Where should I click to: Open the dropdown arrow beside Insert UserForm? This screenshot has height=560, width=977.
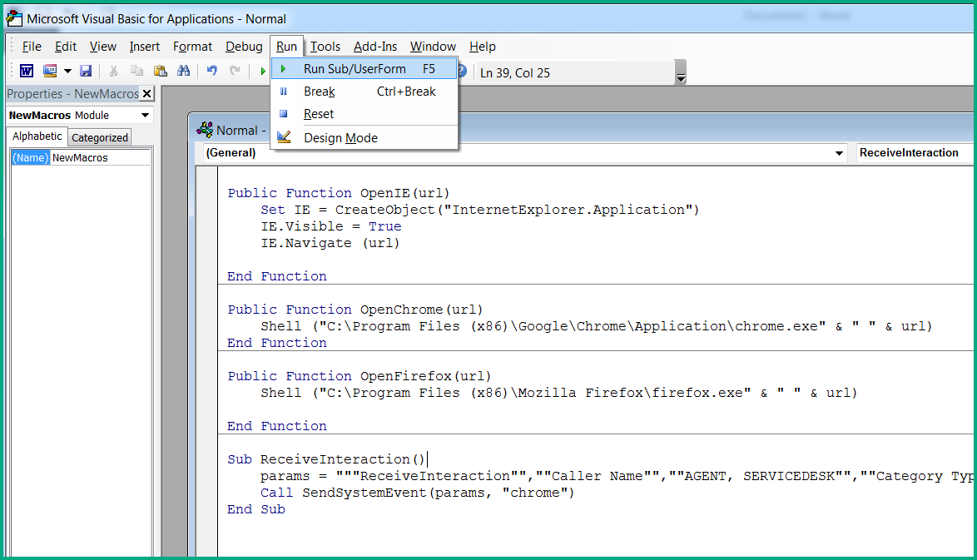pos(67,72)
